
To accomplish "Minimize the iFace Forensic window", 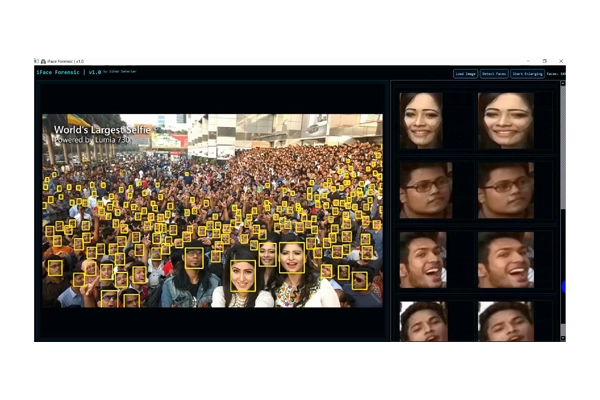I will tap(528, 61).
